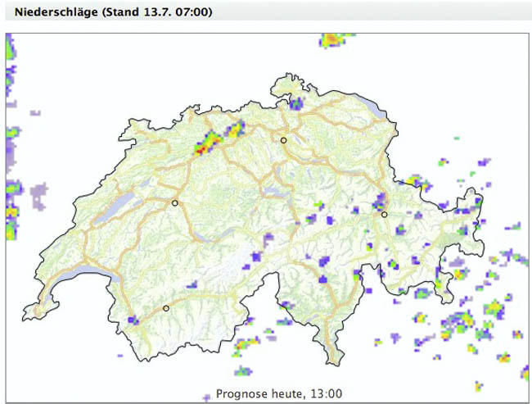The width and height of the screenshot is (532, 404).
Task: Click Lake Neuchâtel on the map
Action: [x=114, y=209]
